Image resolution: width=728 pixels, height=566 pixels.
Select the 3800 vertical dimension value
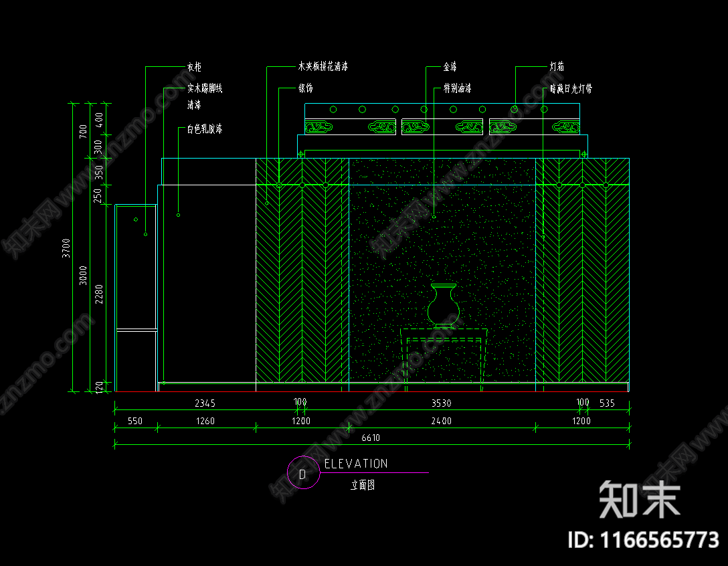tap(83, 276)
